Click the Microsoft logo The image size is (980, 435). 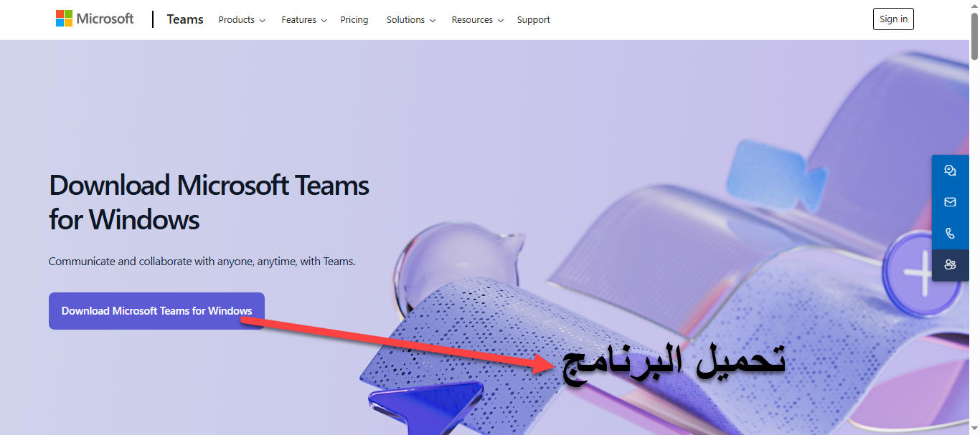(95, 19)
